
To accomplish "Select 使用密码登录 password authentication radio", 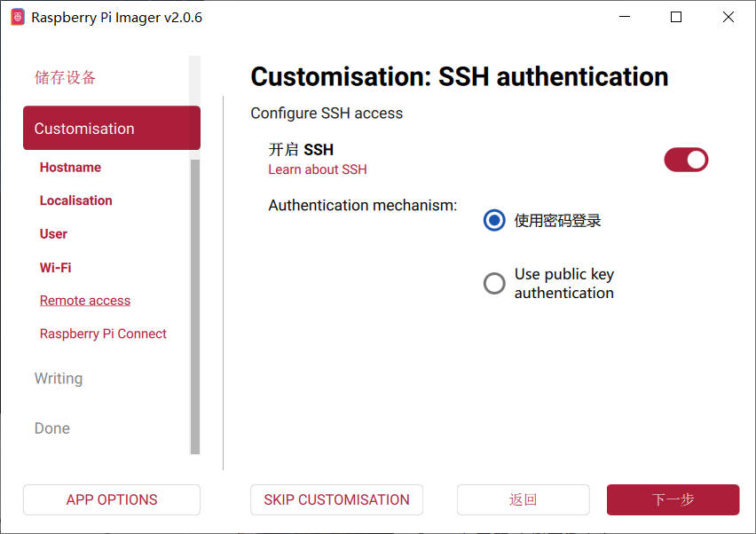I will click(x=494, y=220).
